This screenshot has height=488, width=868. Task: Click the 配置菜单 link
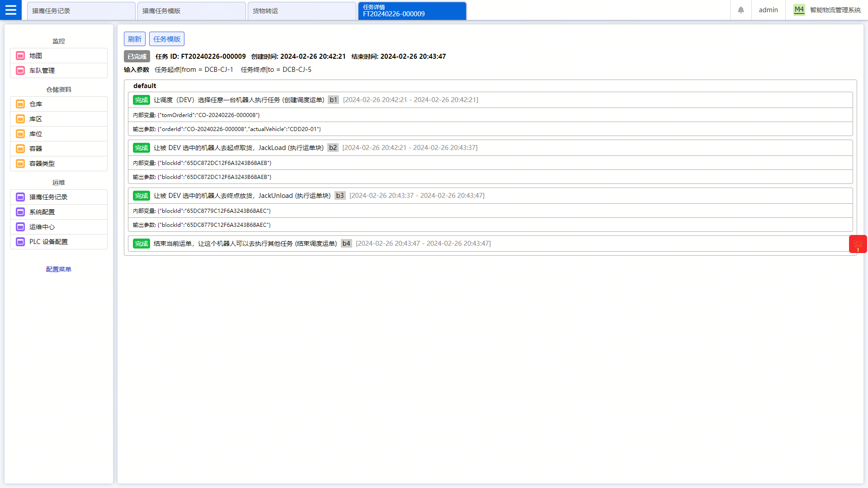[59, 269]
